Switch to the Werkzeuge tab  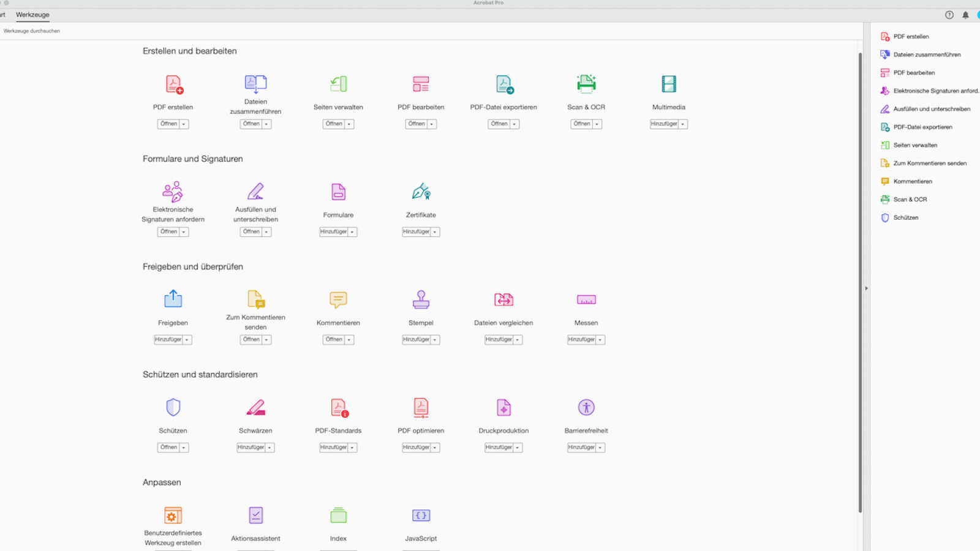(x=32, y=15)
